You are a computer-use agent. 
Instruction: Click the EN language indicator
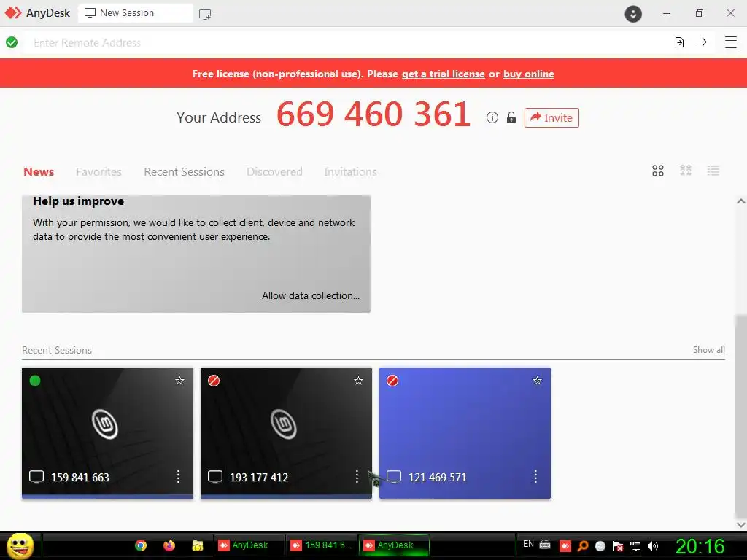[528, 544]
